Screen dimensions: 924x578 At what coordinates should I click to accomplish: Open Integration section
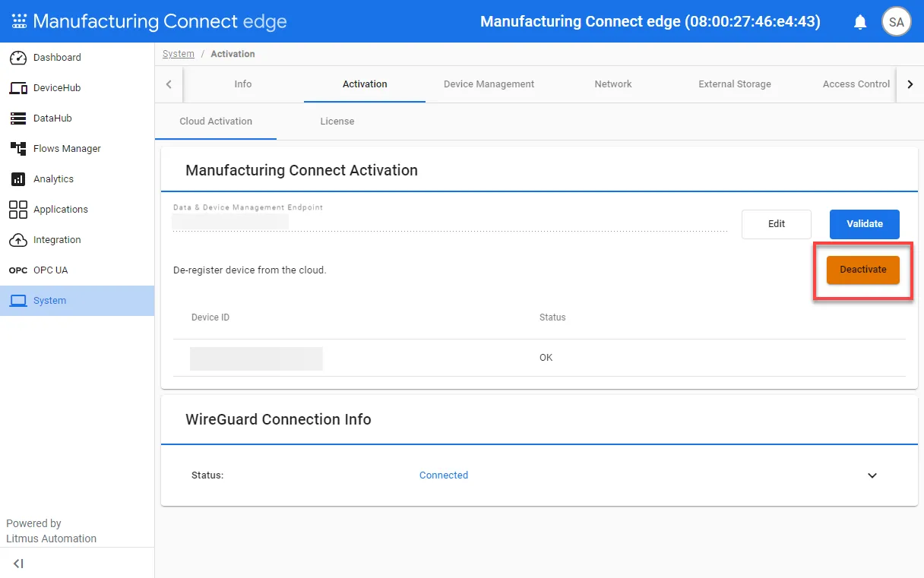(77, 240)
